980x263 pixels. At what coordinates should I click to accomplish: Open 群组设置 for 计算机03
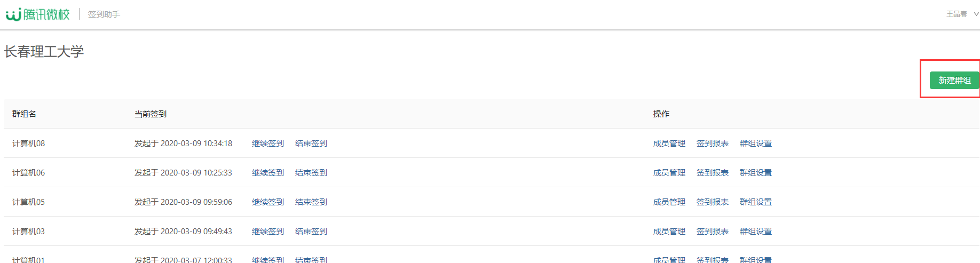pyautogui.click(x=756, y=232)
